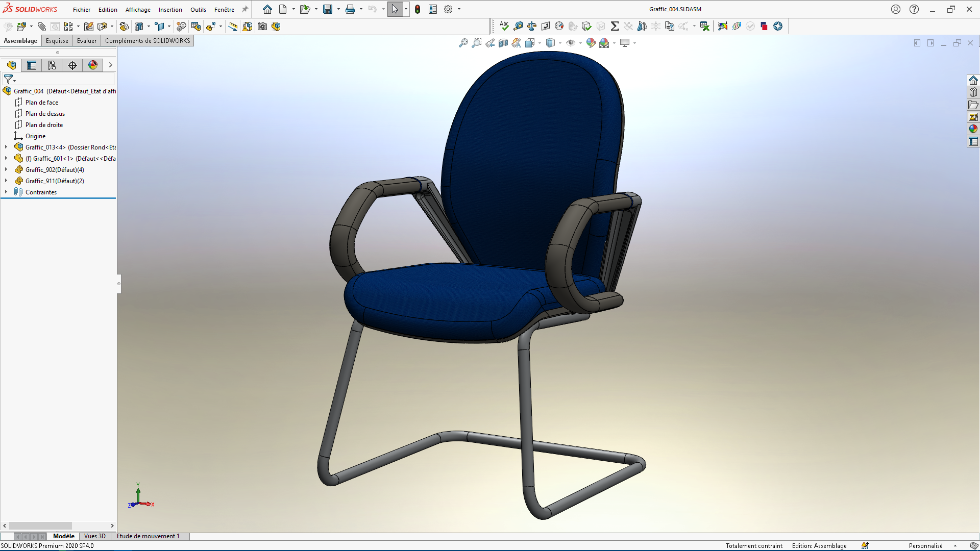
Task: Open the ConfigurationManager tab icon
Action: (x=52, y=65)
